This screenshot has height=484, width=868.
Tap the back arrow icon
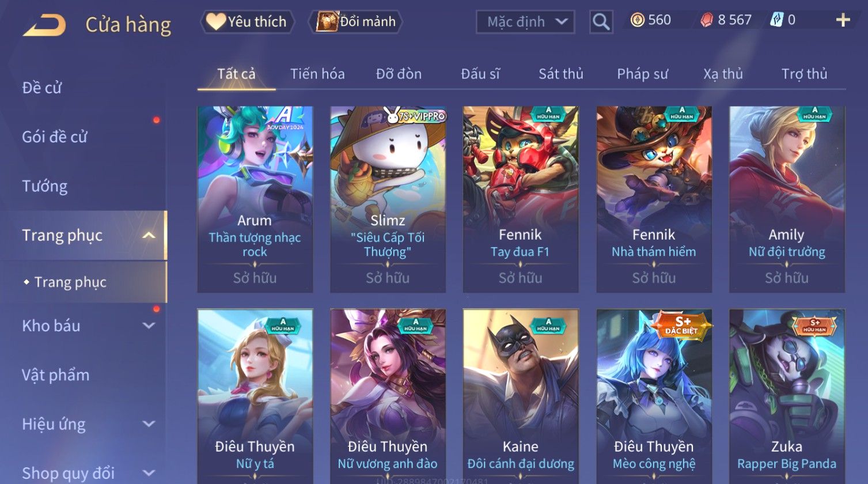pyautogui.click(x=44, y=25)
